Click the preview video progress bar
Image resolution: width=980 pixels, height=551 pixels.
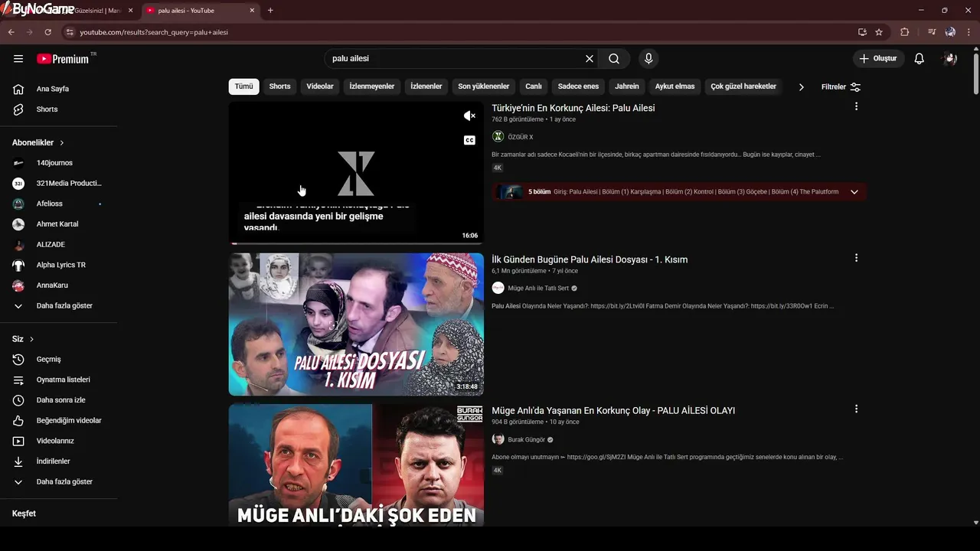click(356, 243)
